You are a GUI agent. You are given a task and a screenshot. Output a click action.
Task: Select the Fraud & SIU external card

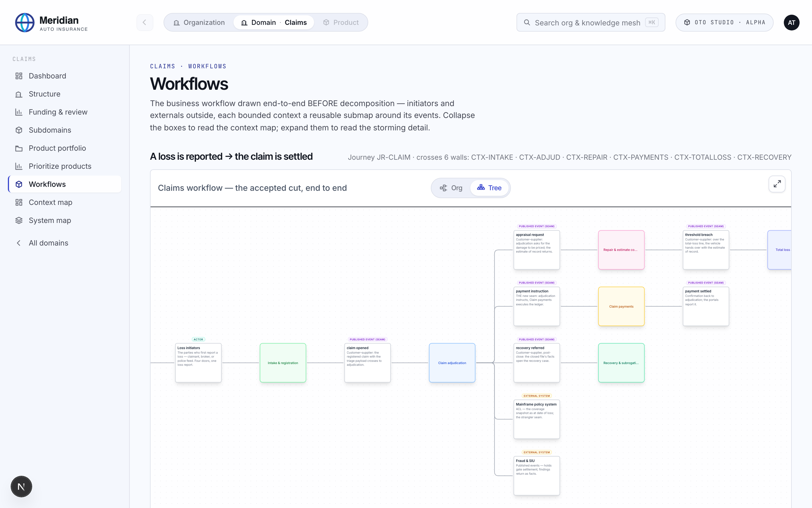(537, 476)
